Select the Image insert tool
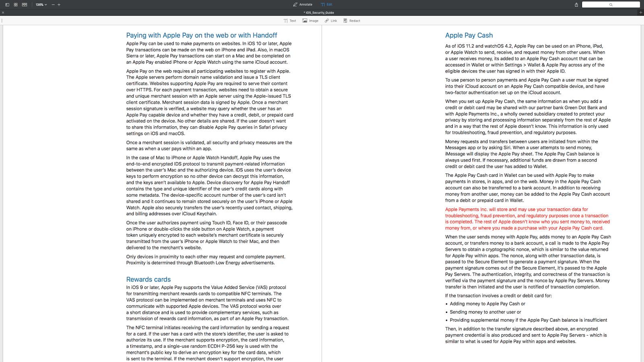Image resolution: width=644 pixels, height=362 pixels. click(310, 21)
